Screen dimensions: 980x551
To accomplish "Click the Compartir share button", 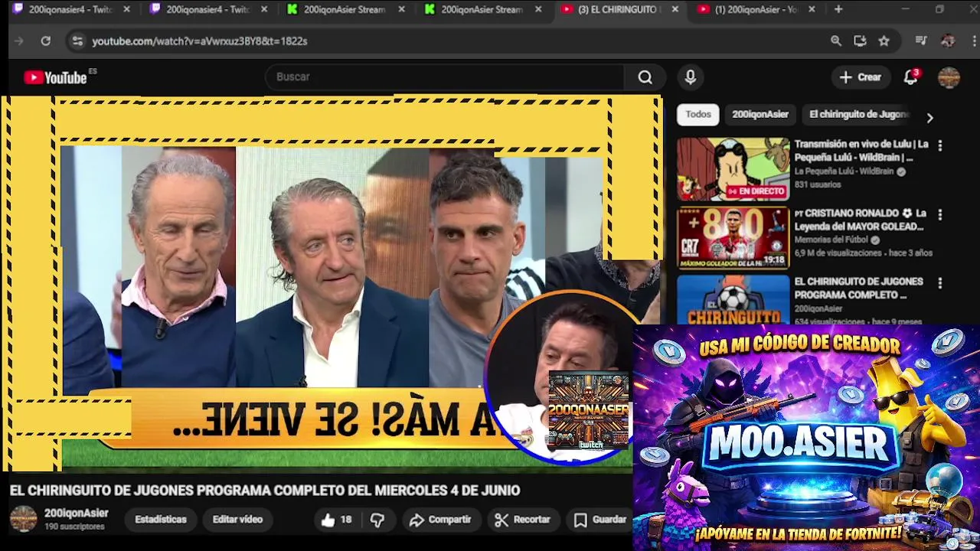I will pyautogui.click(x=440, y=520).
